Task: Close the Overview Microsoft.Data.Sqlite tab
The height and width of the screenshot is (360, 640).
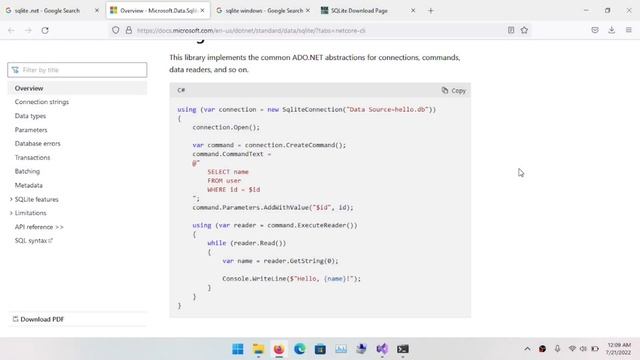Action: click(202, 11)
